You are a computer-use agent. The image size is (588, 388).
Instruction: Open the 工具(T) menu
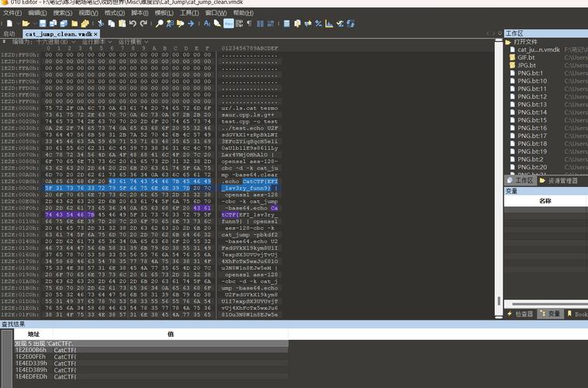pos(189,12)
